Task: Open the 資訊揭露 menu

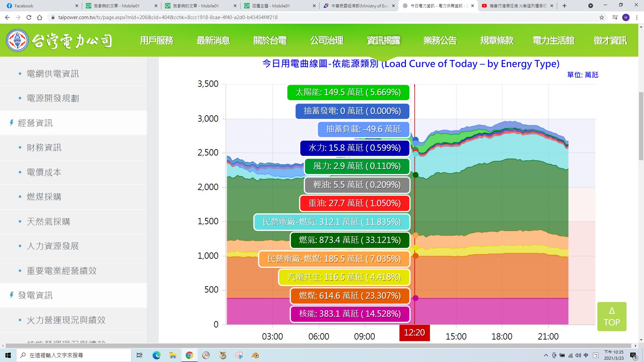Action: coord(383,41)
